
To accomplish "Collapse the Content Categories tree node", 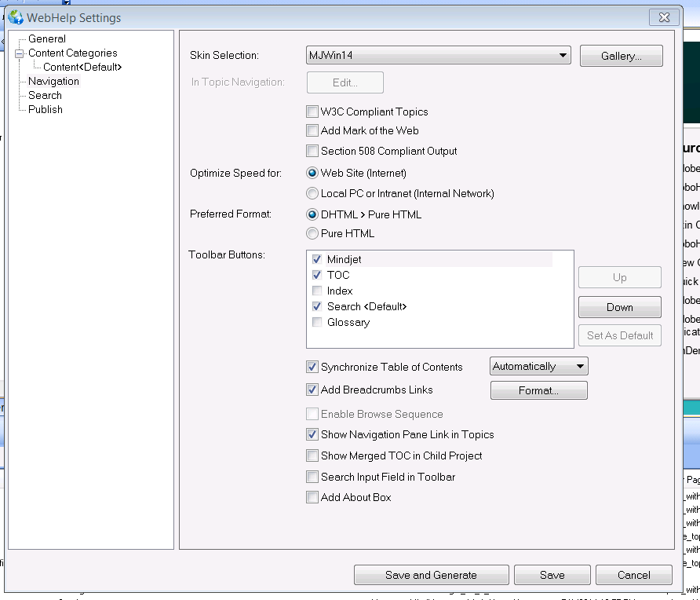I will click(19, 53).
